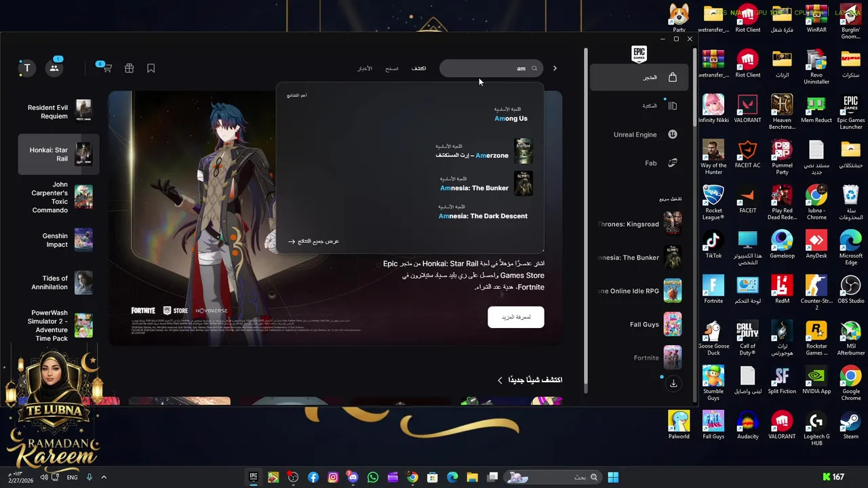The image size is (868, 488).
Task: Open the downloads icon in sidebar
Action: 673,383
